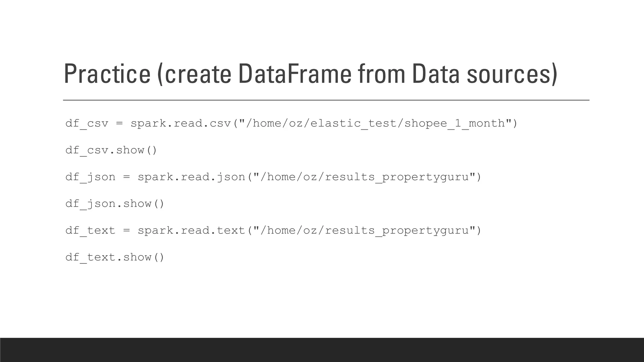644x362 pixels.
Task: Click the df_csv.show() line
Action: 111,150
